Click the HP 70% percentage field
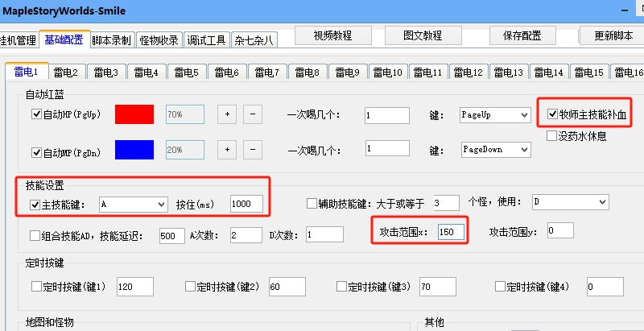 click(x=185, y=114)
